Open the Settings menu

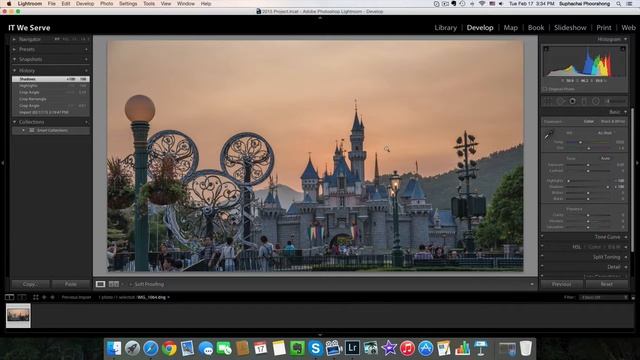click(x=128, y=4)
